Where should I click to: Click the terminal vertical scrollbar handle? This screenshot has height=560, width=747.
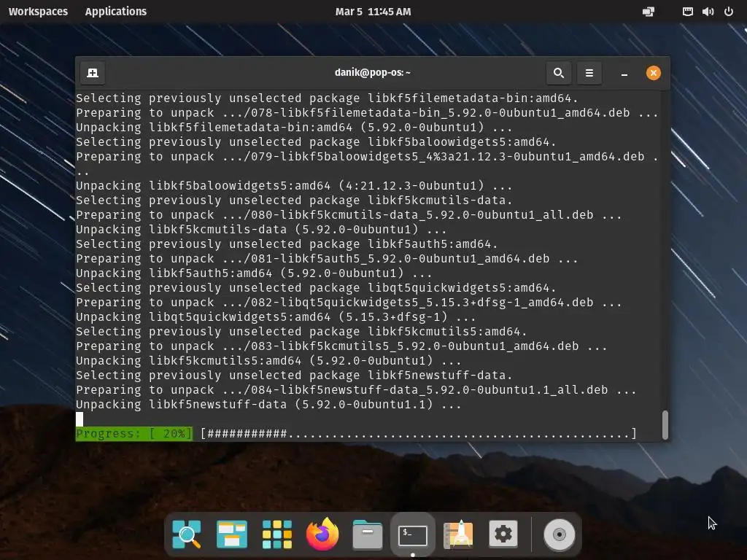tap(665, 425)
